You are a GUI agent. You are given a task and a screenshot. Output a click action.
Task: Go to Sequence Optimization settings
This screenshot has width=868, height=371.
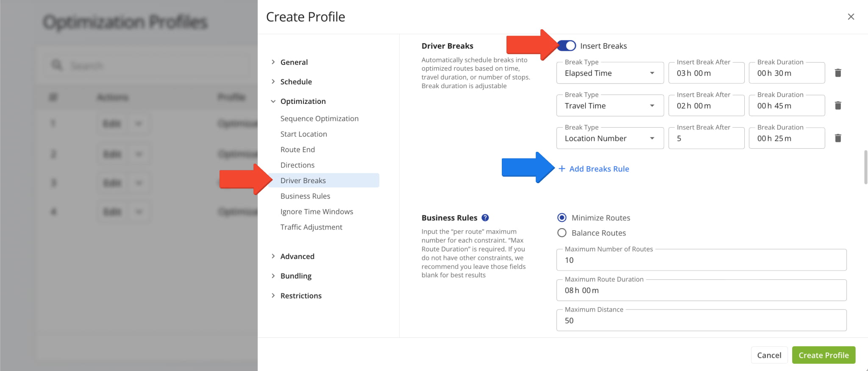(319, 119)
